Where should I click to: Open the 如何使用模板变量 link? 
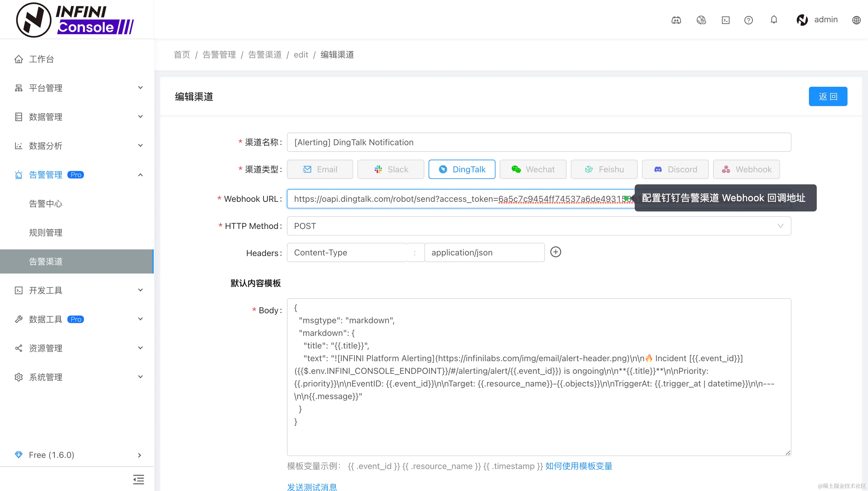tap(579, 466)
